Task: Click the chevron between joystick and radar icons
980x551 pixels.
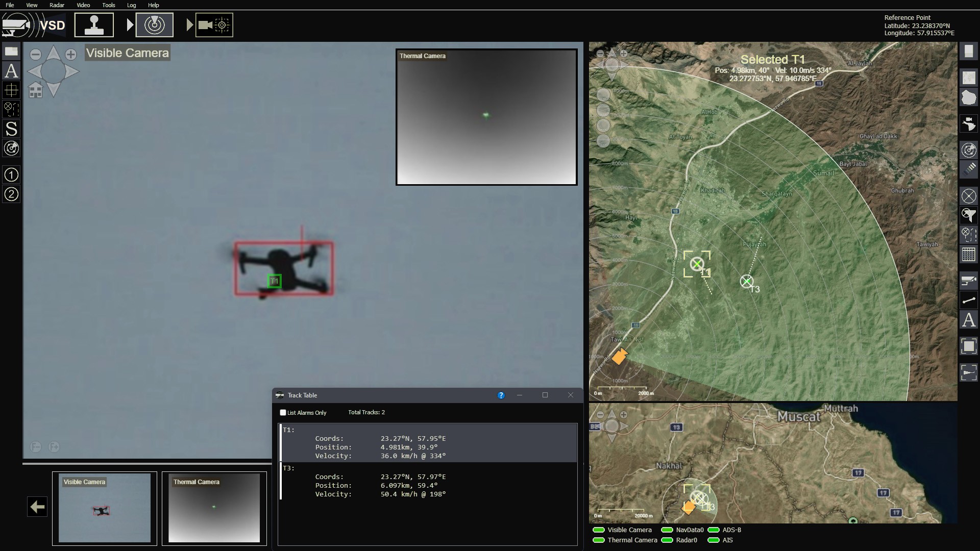Action: (129, 24)
